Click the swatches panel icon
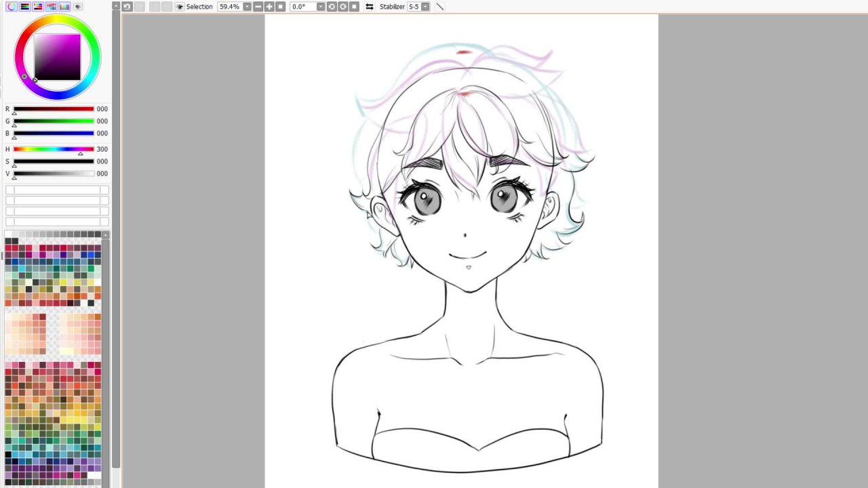This screenshot has height=488, width=868. pos(64,7)
